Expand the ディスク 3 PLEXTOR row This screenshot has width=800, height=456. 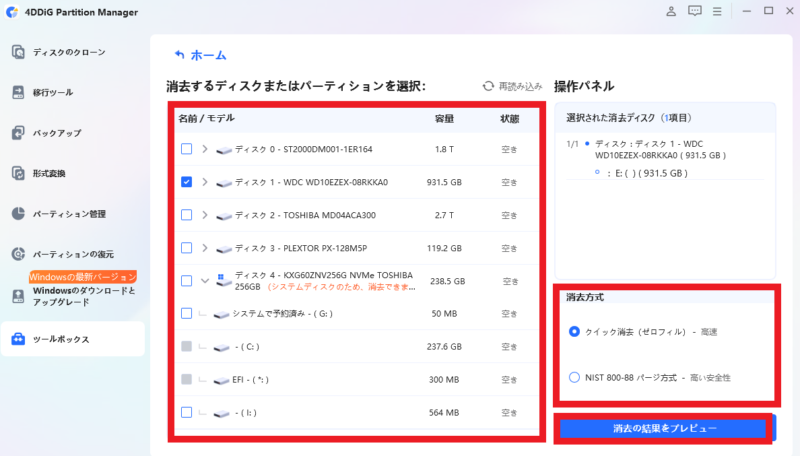click(x=205, y=247)
